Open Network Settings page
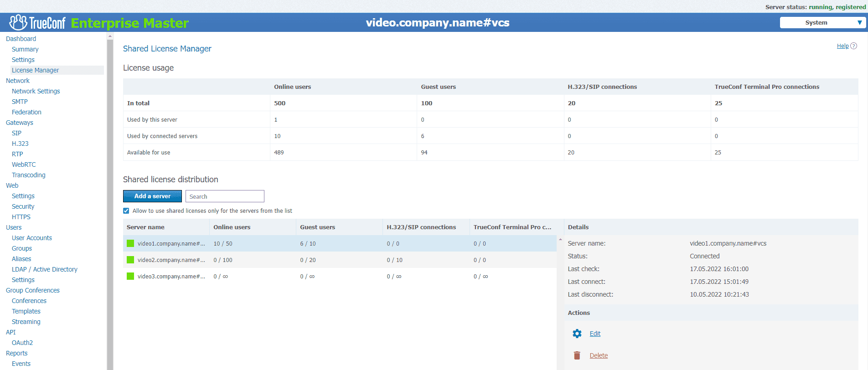The height and width of the screenshot is (370, 868). pyautogui.click(x=36, y=91)
